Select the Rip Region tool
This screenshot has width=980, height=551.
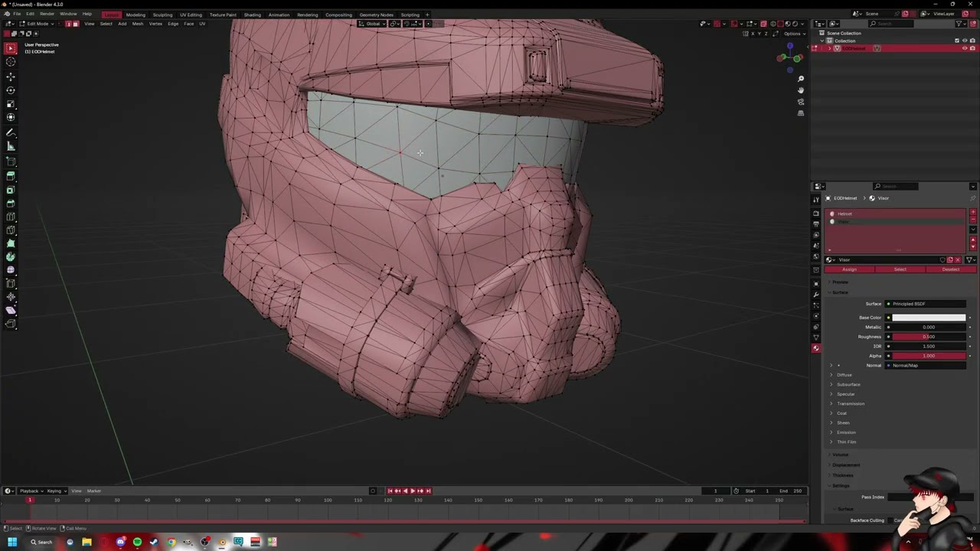click(x=11, y=324)
